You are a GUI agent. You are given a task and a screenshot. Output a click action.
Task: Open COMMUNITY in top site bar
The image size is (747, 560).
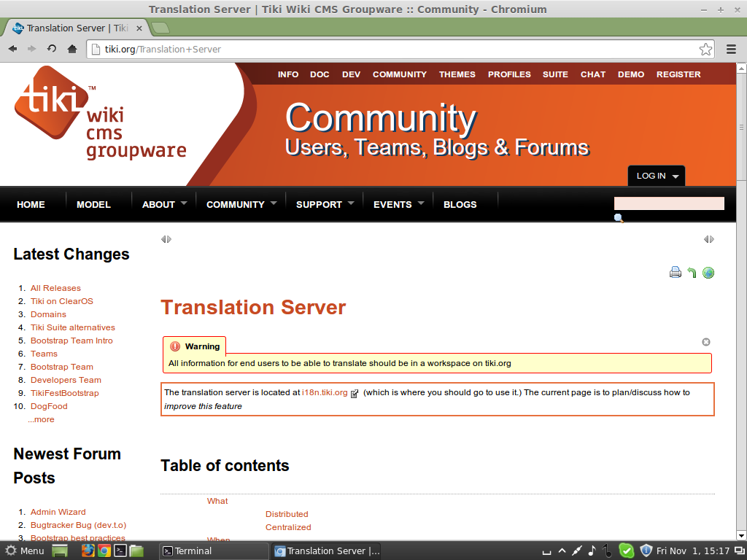(400, 74)
